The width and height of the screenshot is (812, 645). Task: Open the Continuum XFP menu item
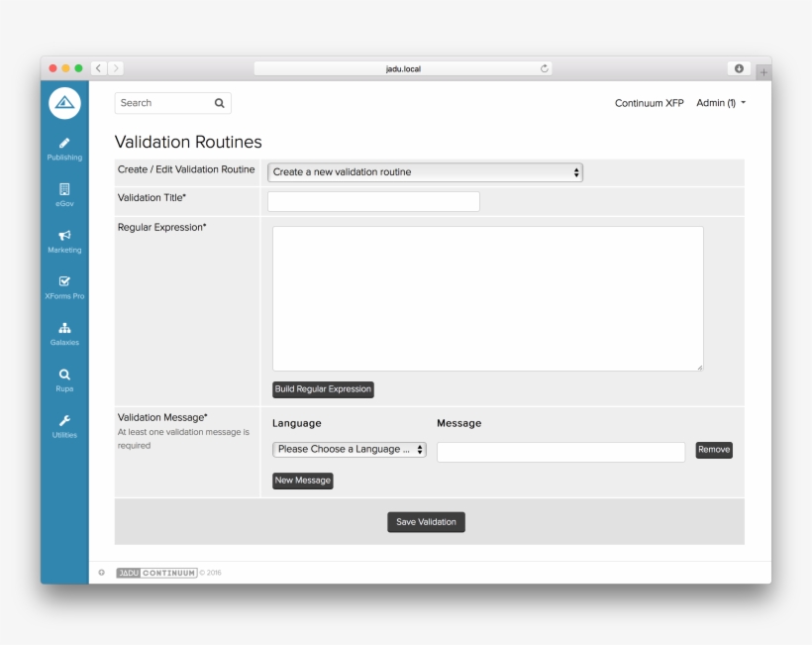click(x=651, y=102)
